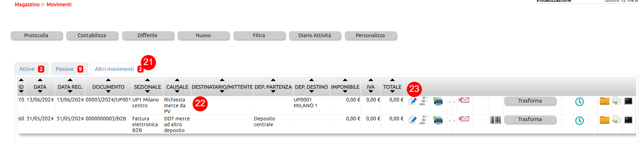
Task: Open the Magazzino breadcrumb link
Action: pos(27,4)
